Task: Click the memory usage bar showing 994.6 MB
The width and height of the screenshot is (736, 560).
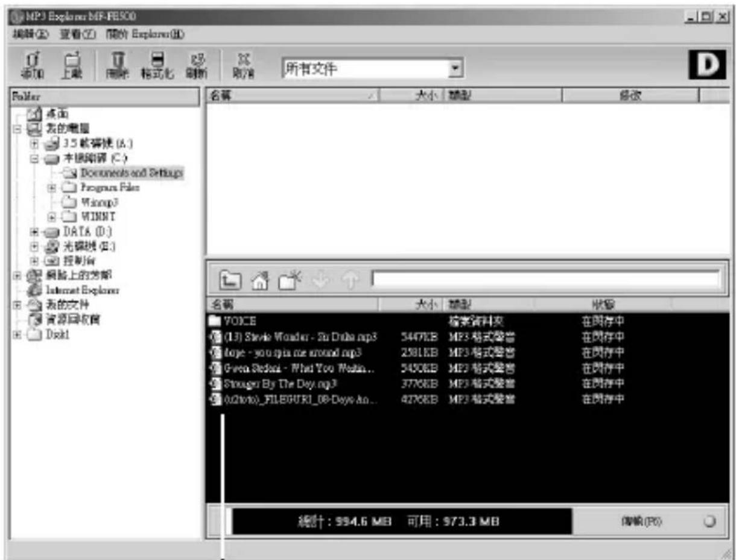Action: point(399,522)
